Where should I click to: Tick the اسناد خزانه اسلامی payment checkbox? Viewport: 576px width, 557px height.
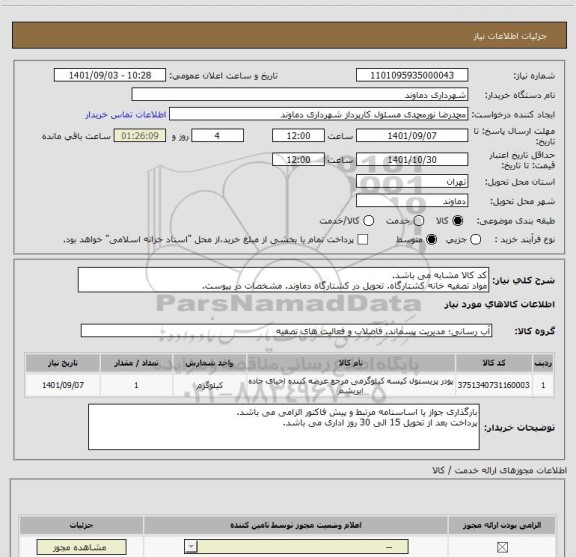click(x=363, y=240)
